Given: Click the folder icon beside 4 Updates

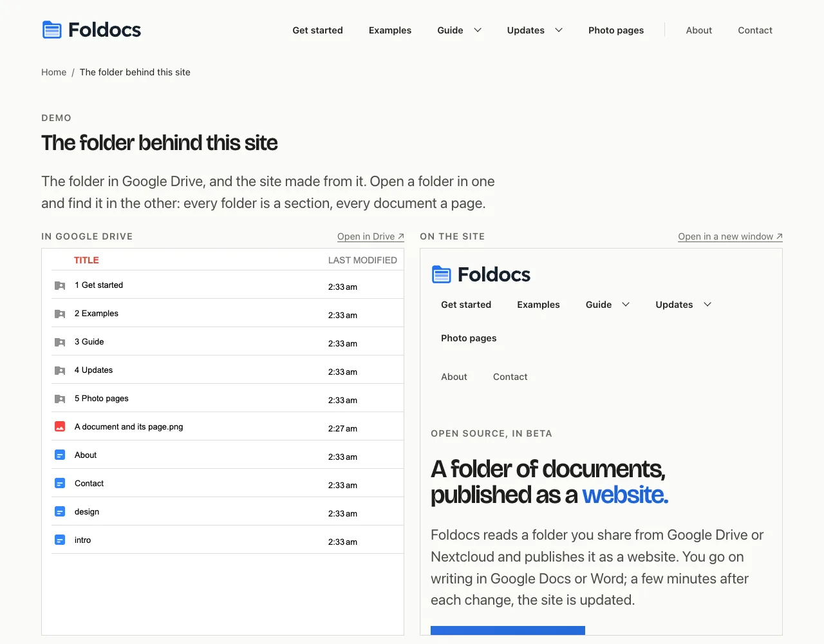Looking at the screenshot, I should pos(60,370).
